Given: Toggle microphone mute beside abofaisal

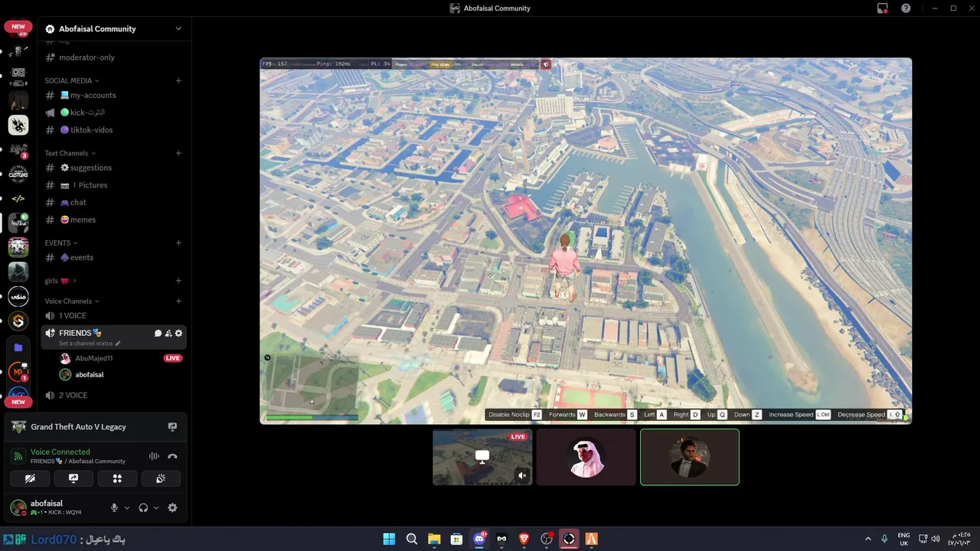Looking at the screenshot, I should [x=114, y=507].
